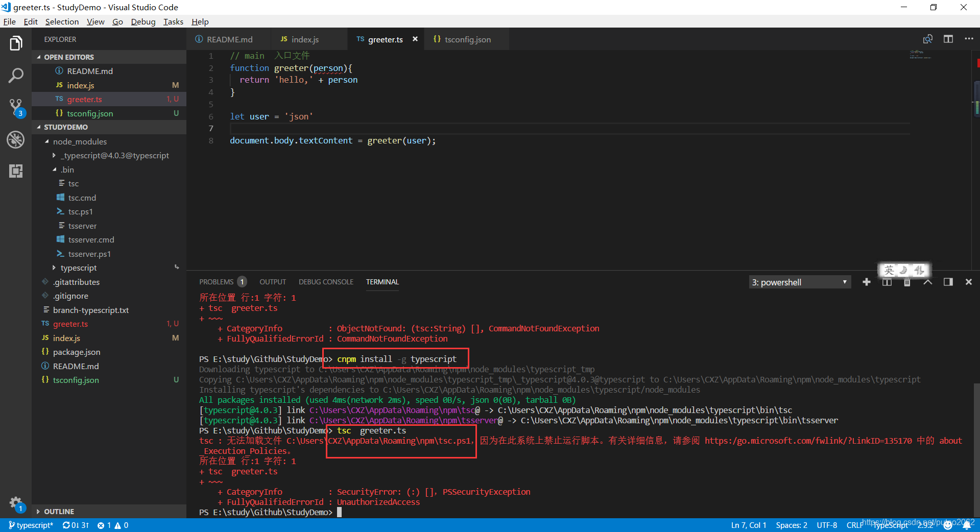Open the Extensions view in activity bar
Image resolution: width=980 pixels, height=532 pixels.
pyautogui.click(x=16, y=171)
